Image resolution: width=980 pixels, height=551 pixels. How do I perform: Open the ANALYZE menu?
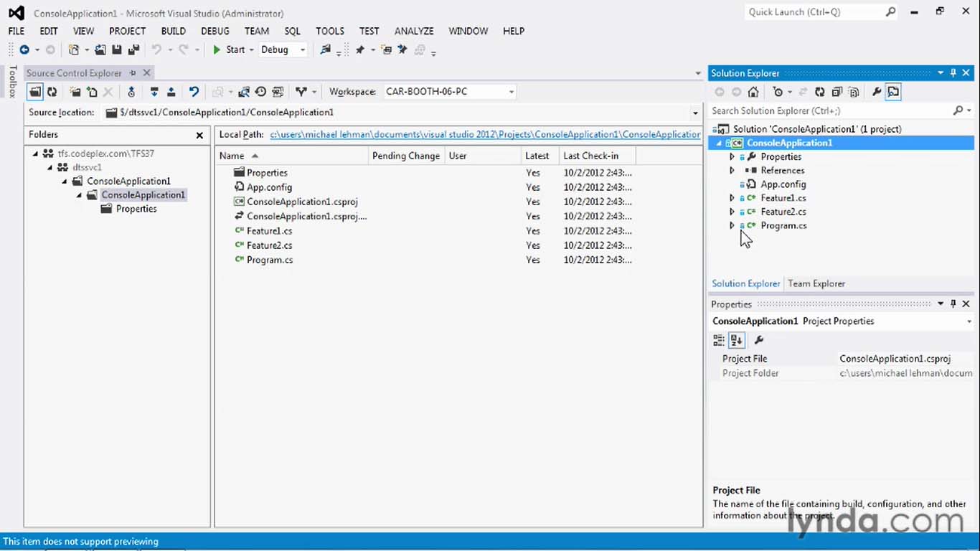pyautogui.click(x=414, y=31)
